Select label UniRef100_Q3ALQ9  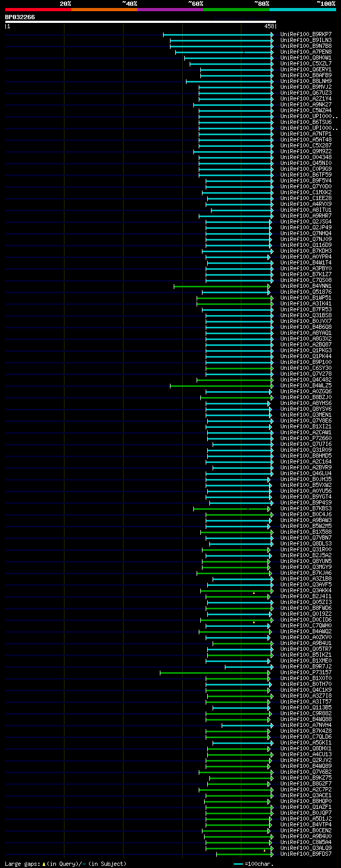[306, 848]
